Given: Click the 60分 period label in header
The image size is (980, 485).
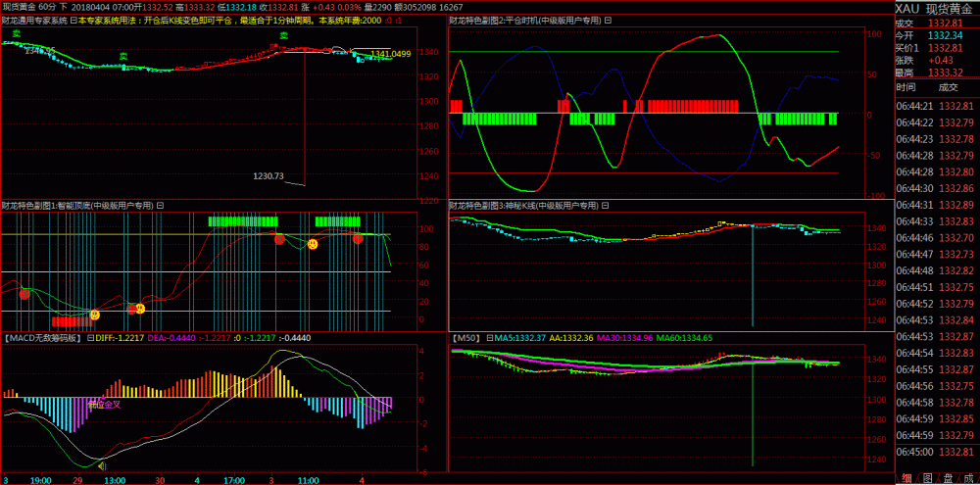Looking at the screenshot, I should click(x=47, y=6).
